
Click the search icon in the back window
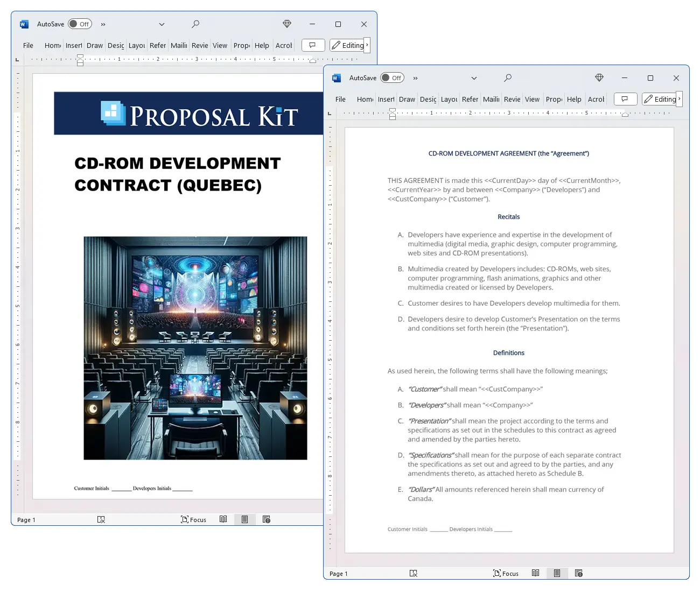[x=195, y=24]
